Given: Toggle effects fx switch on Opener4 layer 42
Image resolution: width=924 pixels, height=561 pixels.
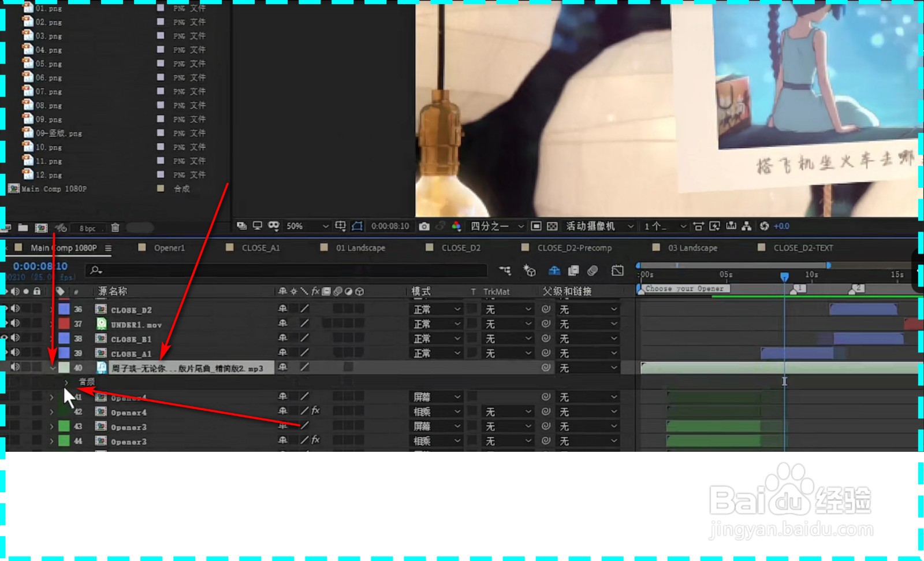Looking at the screenshot, I should pyautogui.click(x=315, y=411).
